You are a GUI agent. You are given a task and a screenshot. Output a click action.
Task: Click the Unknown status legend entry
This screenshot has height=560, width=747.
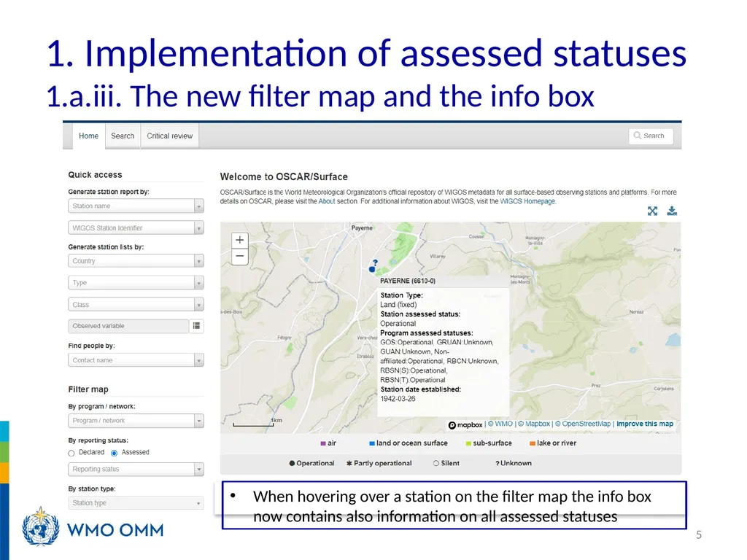click(513, 463)
